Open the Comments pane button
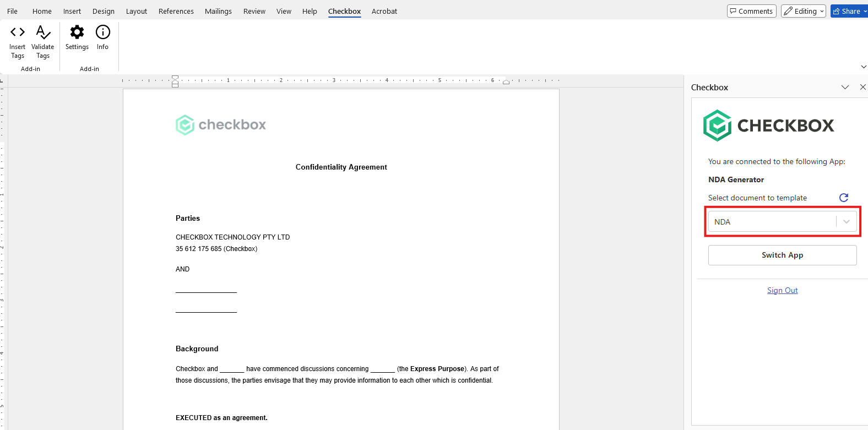 tap(751, 11)
